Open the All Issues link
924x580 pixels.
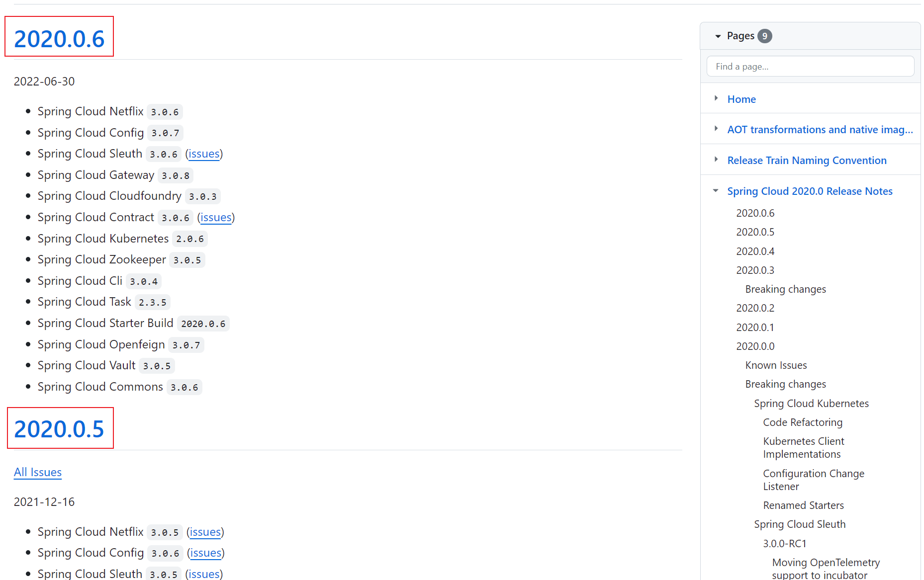pos(38,472)
